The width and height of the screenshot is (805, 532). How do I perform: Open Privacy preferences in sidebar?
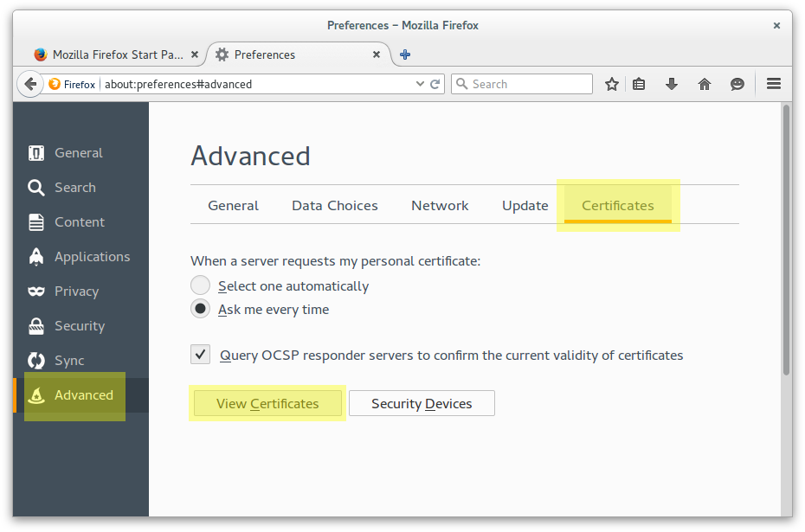tap(81, 292)
